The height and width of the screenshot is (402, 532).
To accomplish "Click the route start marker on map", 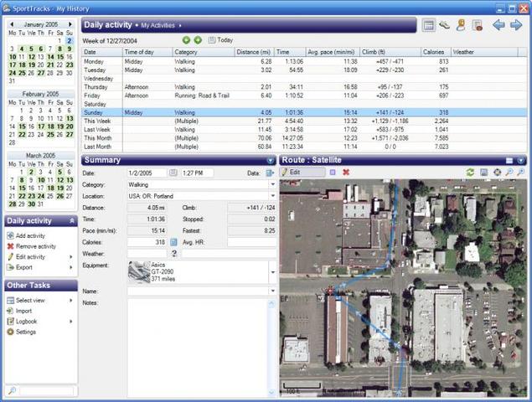I will [330, 291].
